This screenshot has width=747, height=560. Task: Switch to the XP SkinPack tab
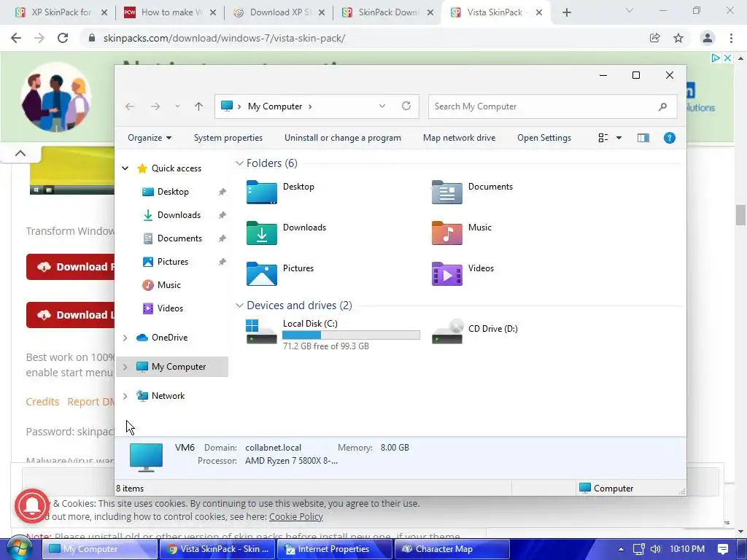tap(61, 12)
